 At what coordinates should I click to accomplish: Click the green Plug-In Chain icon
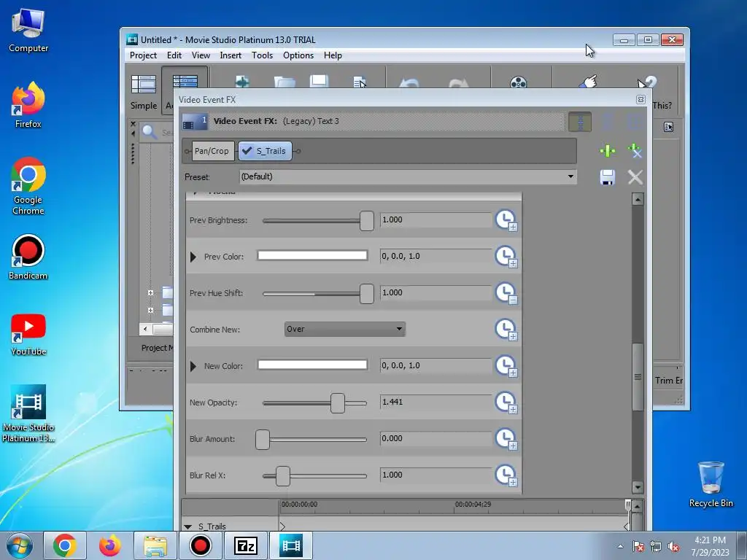608,151
